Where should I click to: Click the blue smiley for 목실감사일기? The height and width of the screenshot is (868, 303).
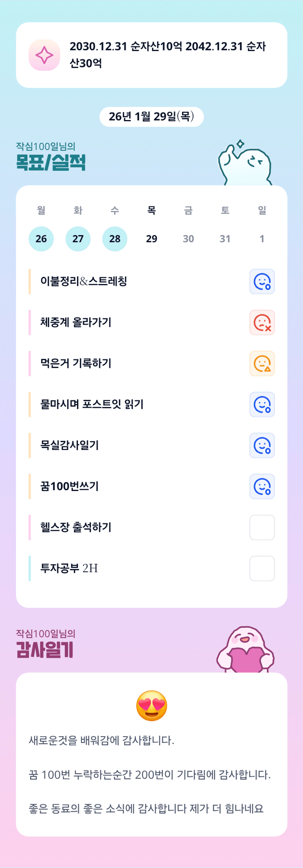(262, 446)
